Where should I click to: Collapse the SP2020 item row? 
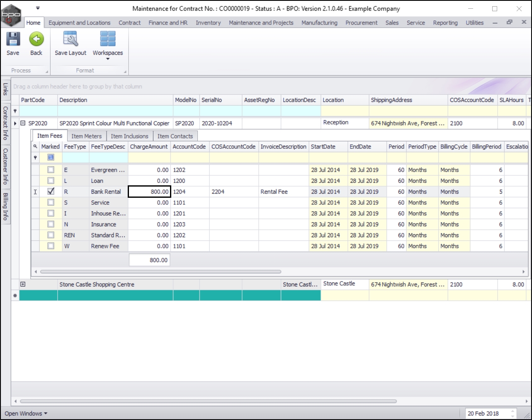[23, 123]
